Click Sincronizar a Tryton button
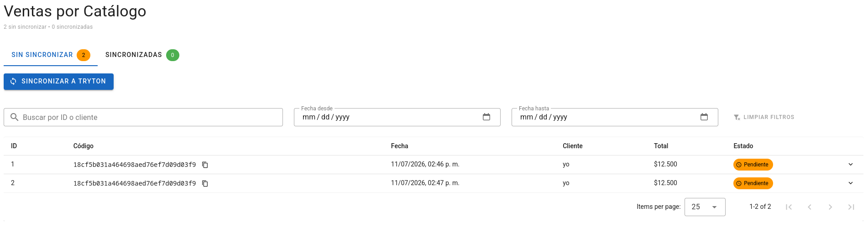Screen dimensions: 868x228 [x=58, y=82]
